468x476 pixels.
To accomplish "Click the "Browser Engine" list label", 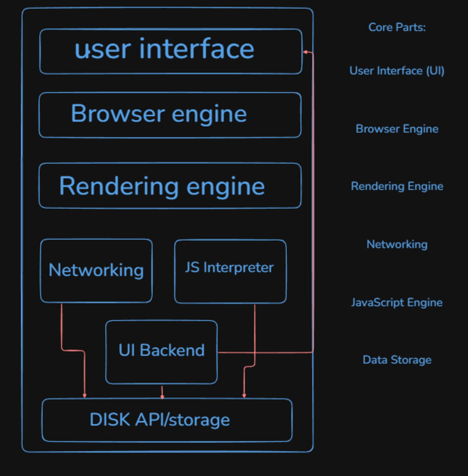I will (x=397, y=129).
